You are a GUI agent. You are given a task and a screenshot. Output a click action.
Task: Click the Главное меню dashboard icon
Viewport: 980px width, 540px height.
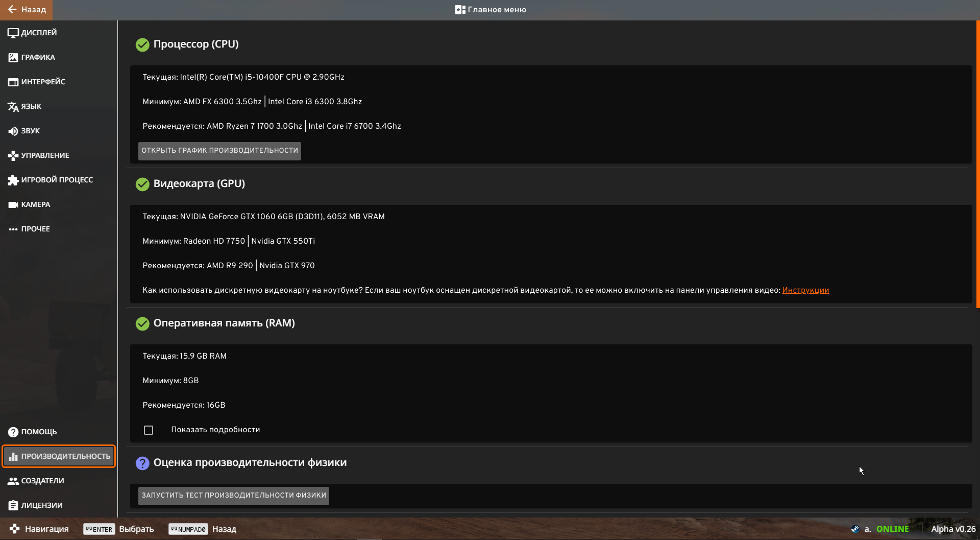pos(460,10)
